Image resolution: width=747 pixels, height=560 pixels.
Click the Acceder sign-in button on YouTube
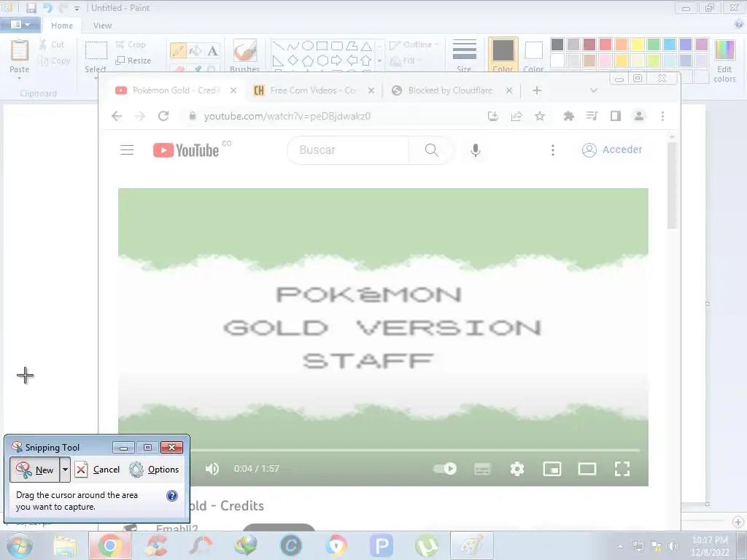coord(612,149)
